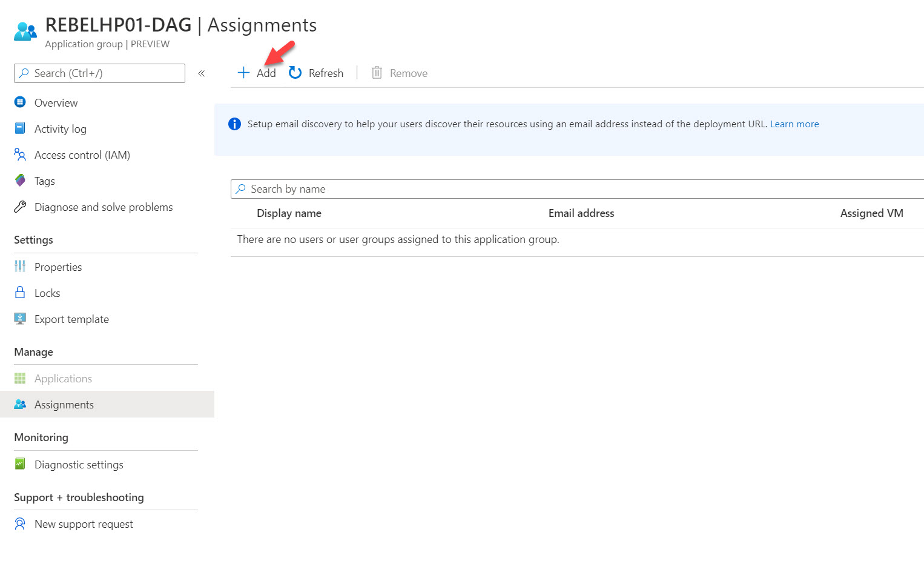Create a New support request
This screenshot has height=569, width=924.
coord(84,524)
